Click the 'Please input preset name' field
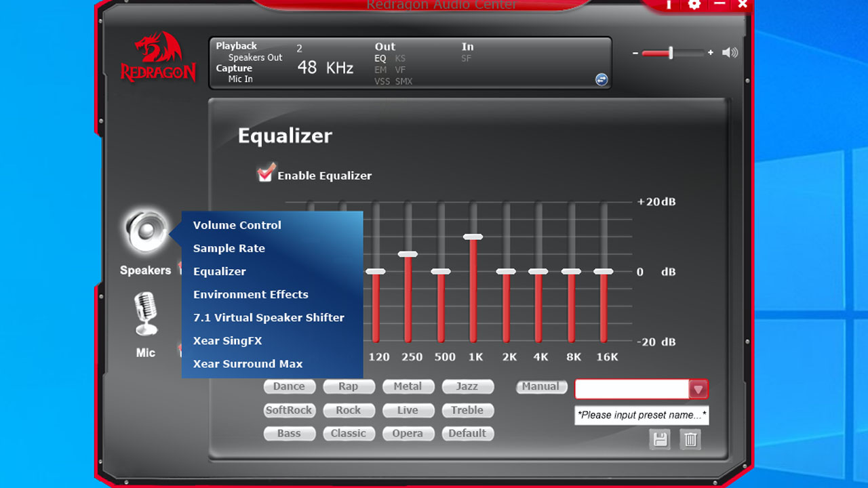Viewport: 868px width, 488px height. click(642, 415)
